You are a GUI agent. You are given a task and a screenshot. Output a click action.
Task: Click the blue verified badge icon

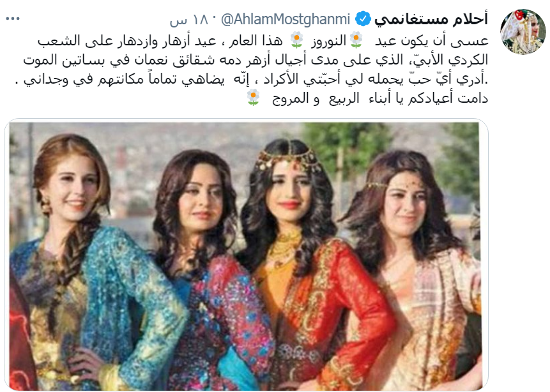363,19
